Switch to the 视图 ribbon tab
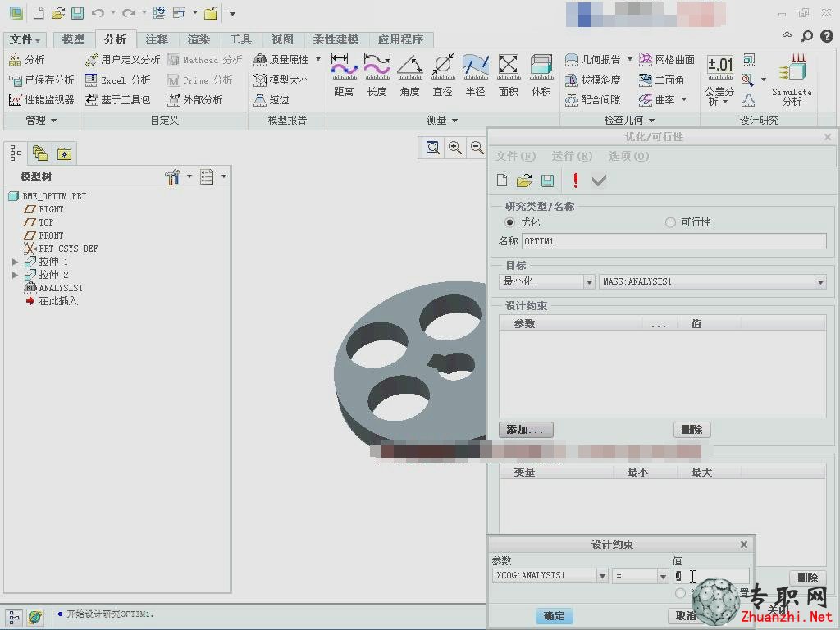The image size is (840, 630). 282,39
